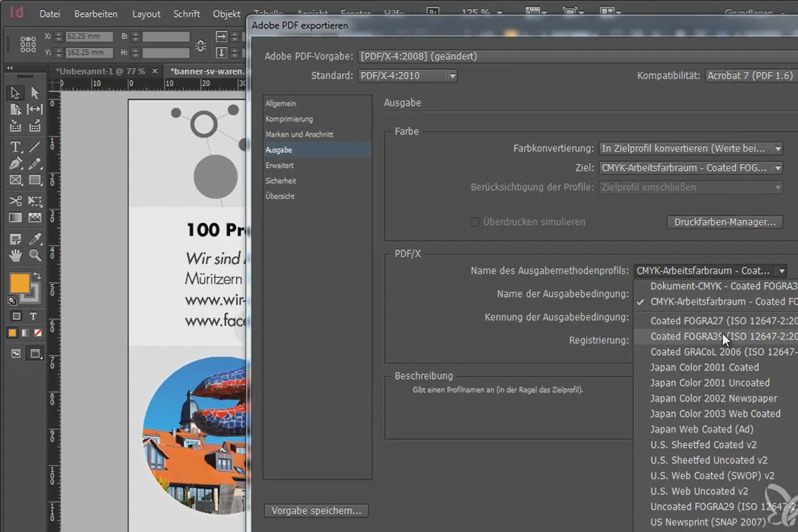The image size is (798, 532).
Task: Select the Gap tool
Action: (x=35, y=109)
